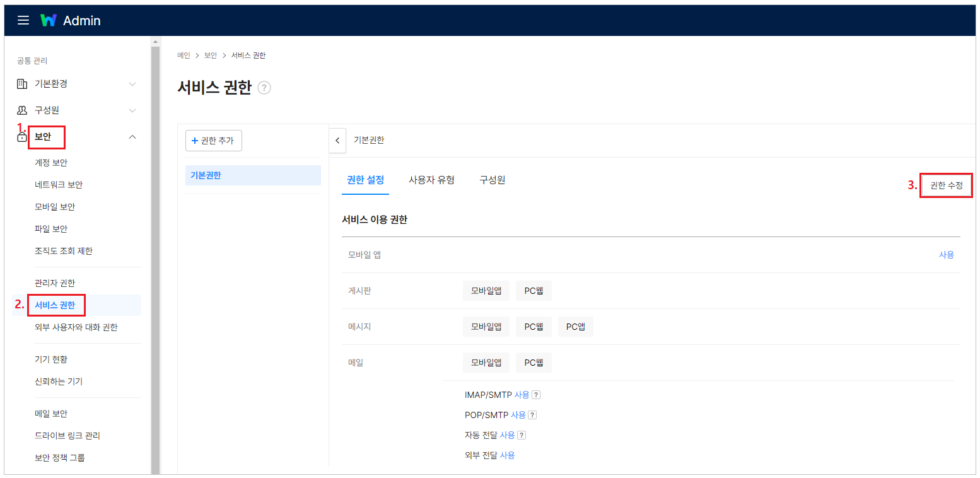Open 신뢰하는 기기 menu item
Image resolution: width=980 pixels, height=478 pixels.
pos(59,382)
